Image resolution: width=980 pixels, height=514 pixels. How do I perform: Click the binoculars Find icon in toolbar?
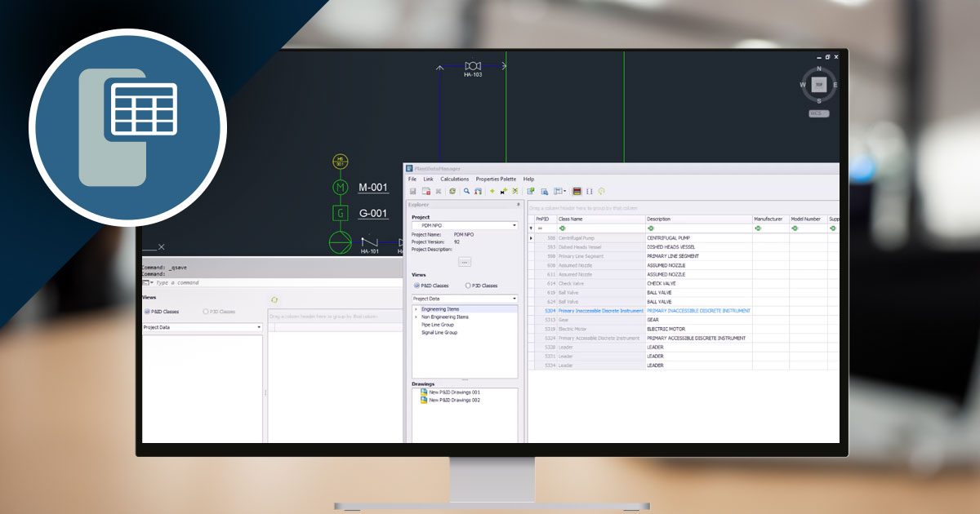click(x=478, y=192)
